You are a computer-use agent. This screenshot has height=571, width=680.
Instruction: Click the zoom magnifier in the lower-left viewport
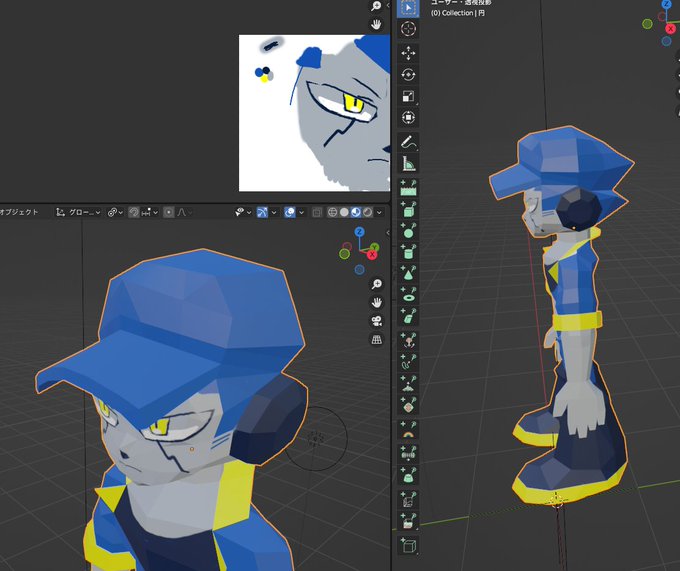[376, 284]
